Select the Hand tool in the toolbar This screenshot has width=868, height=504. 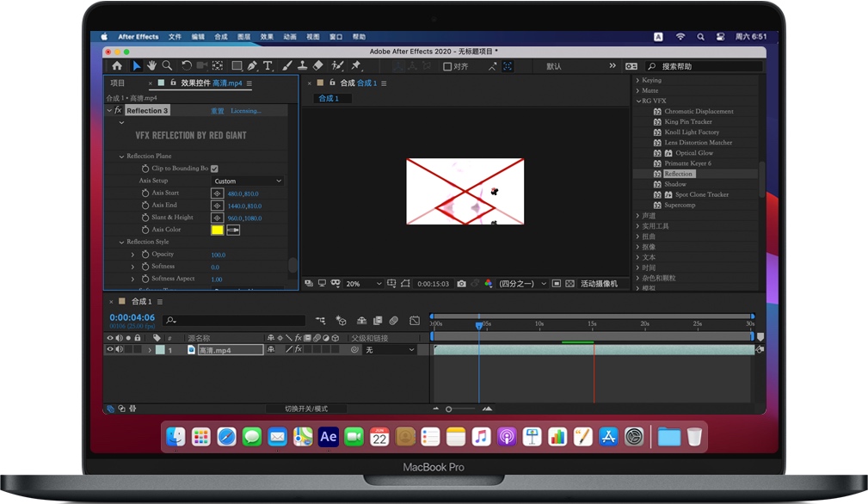[x=151, y=65]
